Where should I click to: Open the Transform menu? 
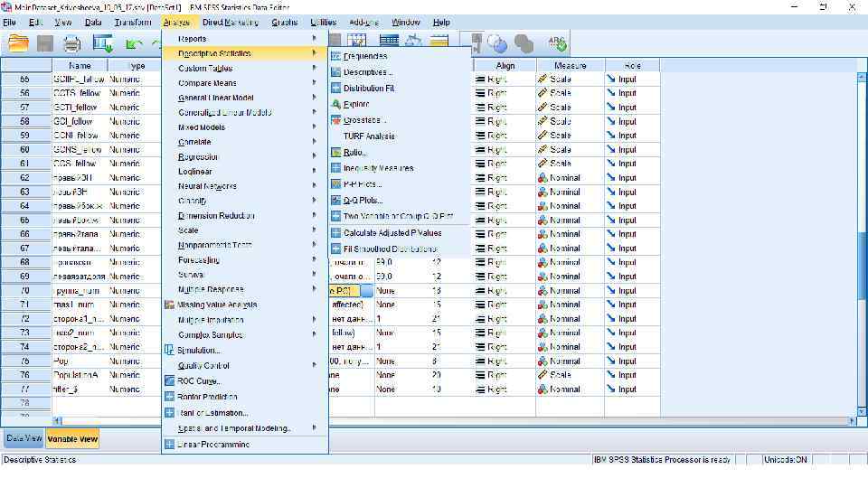133,23
